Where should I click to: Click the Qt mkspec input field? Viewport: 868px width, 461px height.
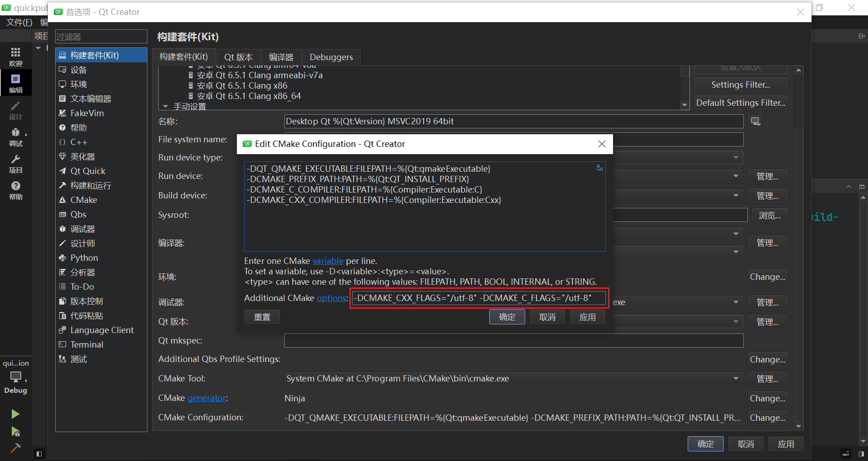point(514,340)
